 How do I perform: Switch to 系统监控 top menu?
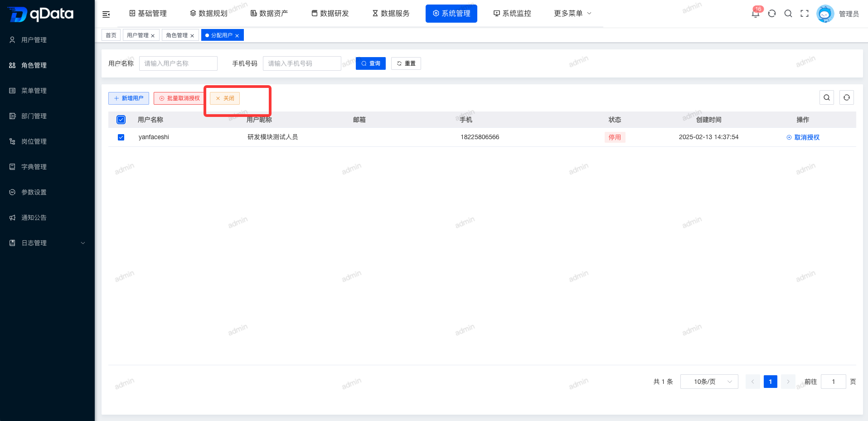point(512,14)
